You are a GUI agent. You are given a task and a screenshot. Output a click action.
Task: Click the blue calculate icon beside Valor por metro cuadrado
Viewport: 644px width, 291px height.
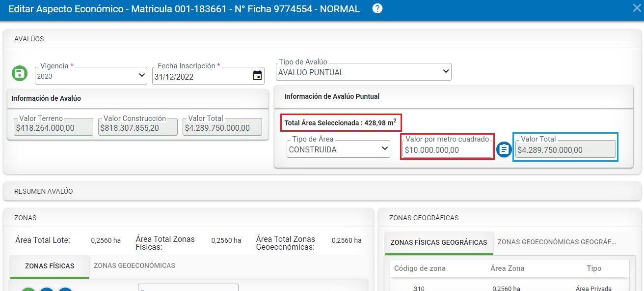pos(504,149)
